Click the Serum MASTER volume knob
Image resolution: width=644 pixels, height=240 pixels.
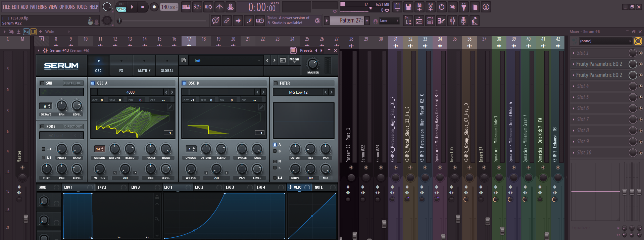tap(313, 64)
